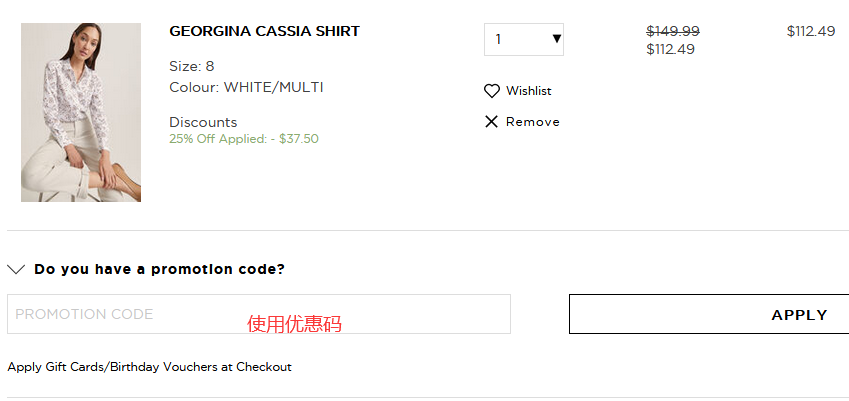Viewport: 849px width, 401px height.
Task: Click the Wishlist text label
Action: click(x=528, y=91)
